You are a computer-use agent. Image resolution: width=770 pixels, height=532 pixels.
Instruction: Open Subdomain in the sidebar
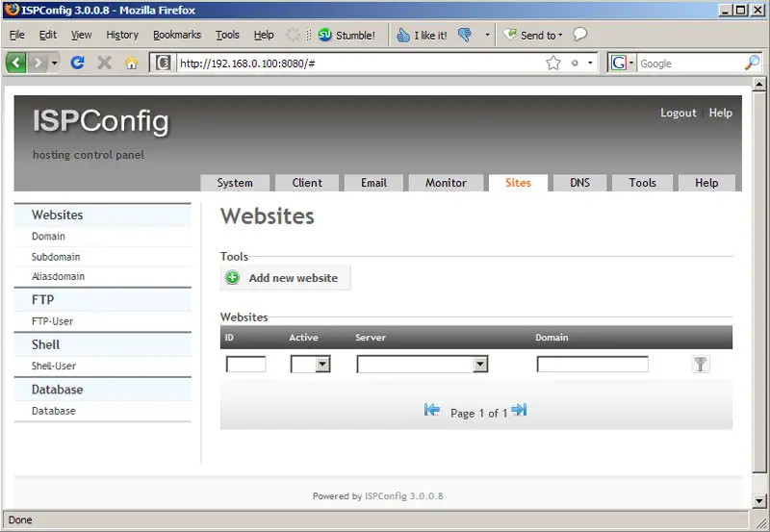tap(56, 257)
